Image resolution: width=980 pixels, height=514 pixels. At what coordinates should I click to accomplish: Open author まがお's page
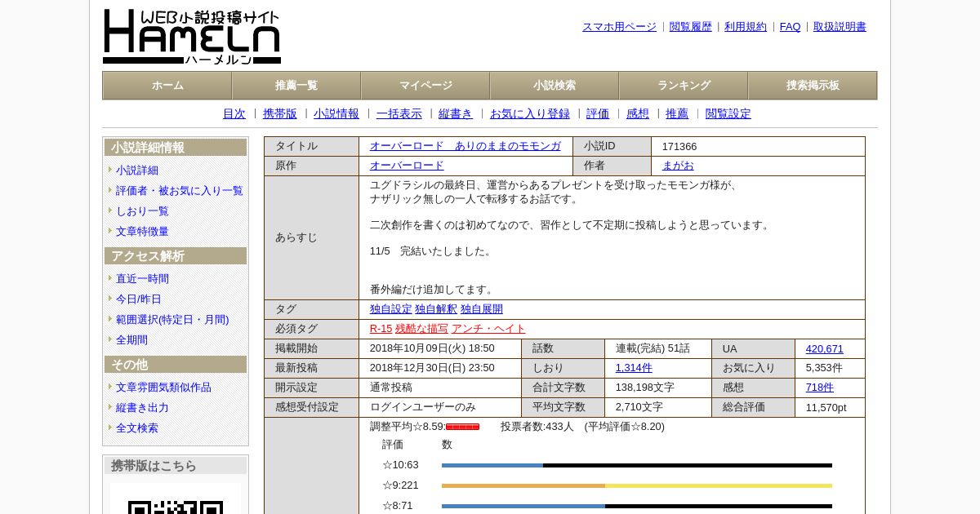(x=678, y=166)
